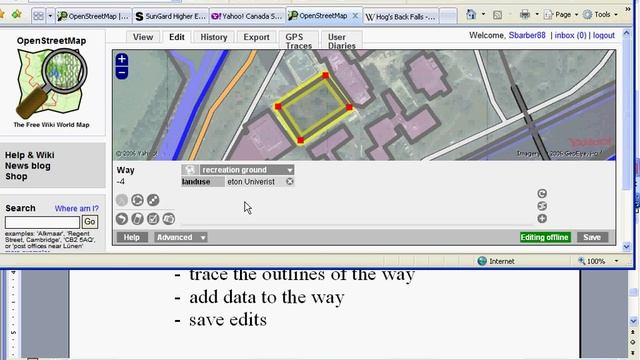Open the Help & Wiki link
The height and width of the screenshot is (360, 640).
tap(29, 155)
